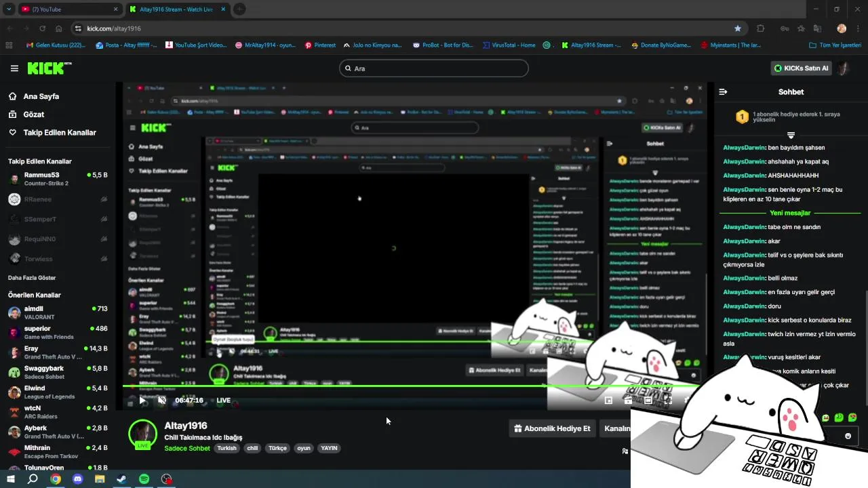
Task: Select the Türkçe tag
Action: point(278,448)
